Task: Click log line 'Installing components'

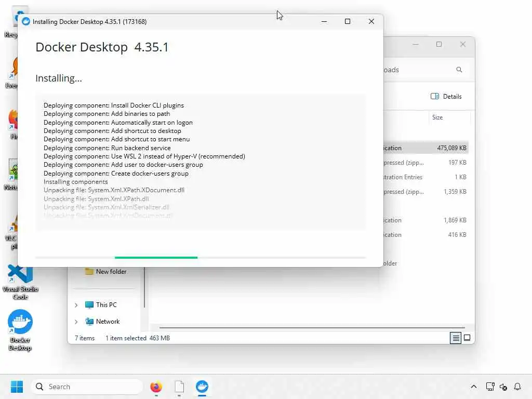Action: [76, 181]
